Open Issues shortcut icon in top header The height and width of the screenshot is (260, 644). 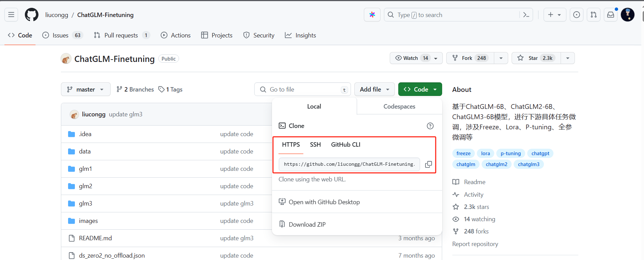click(x=577, y=15)
